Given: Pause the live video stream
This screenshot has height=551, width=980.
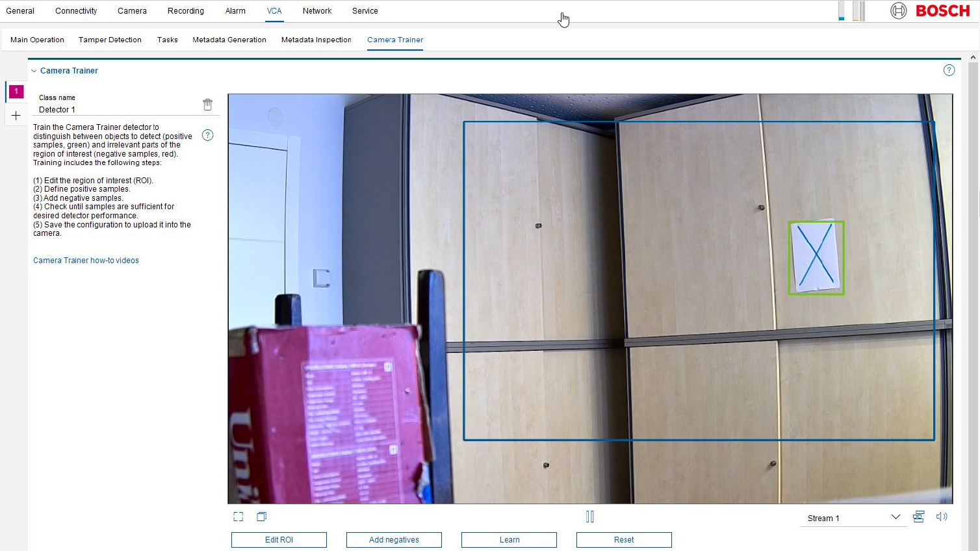Looking at the screenshot, I should pyautogui.click(x=590, y=517).
